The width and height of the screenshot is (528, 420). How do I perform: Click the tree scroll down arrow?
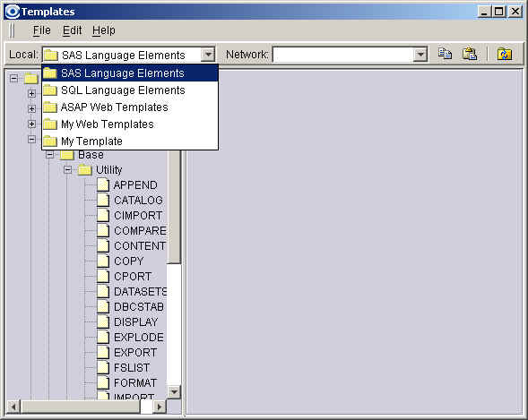click(174, 391)
